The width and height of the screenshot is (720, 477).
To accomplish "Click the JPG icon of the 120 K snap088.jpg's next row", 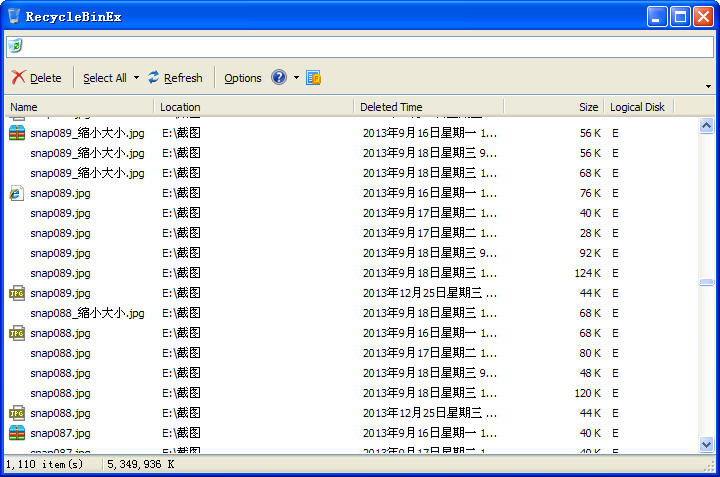I will (17, 413).
